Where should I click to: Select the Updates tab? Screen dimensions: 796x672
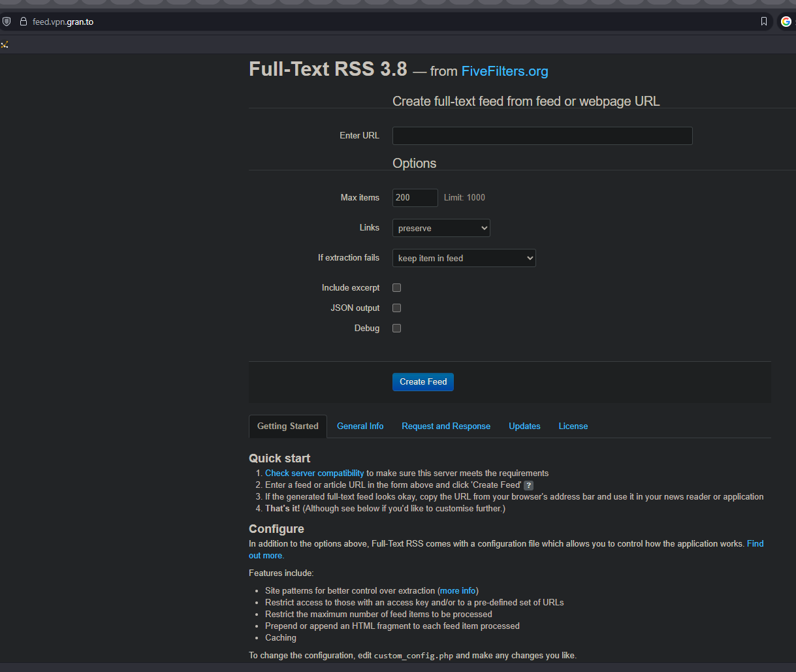coord(524,426)
